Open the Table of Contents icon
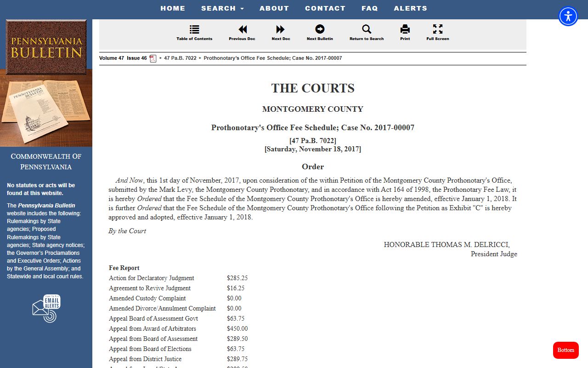Image resolution: width=588 pixels, height=368 pixels. (194, 29)
